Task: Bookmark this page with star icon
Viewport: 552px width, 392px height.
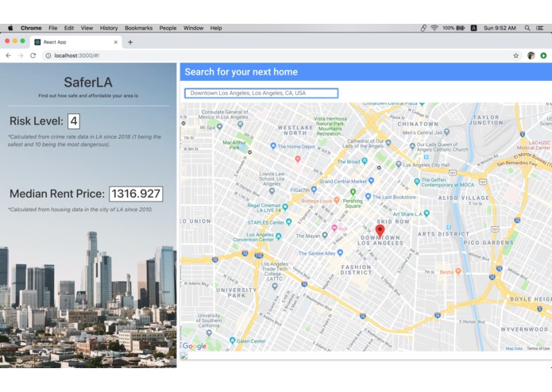Action: click(515, 56)
